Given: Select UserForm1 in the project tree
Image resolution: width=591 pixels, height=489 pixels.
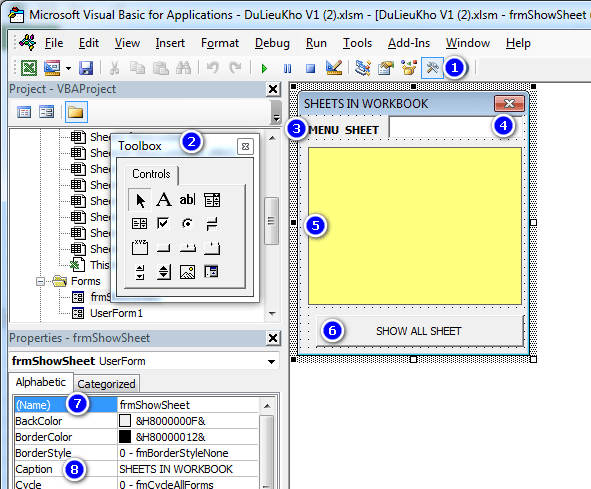Looking at the screenshot, I should tap(116, 313).
